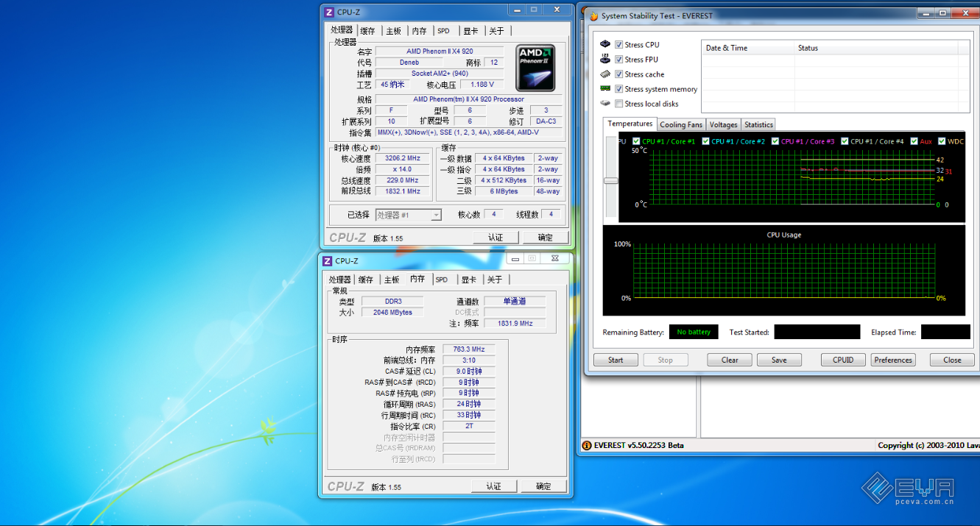Open 主板 tab in upper CPU-Z window
This screenshot has width=980, height=526.
click(x=394, y=31)
